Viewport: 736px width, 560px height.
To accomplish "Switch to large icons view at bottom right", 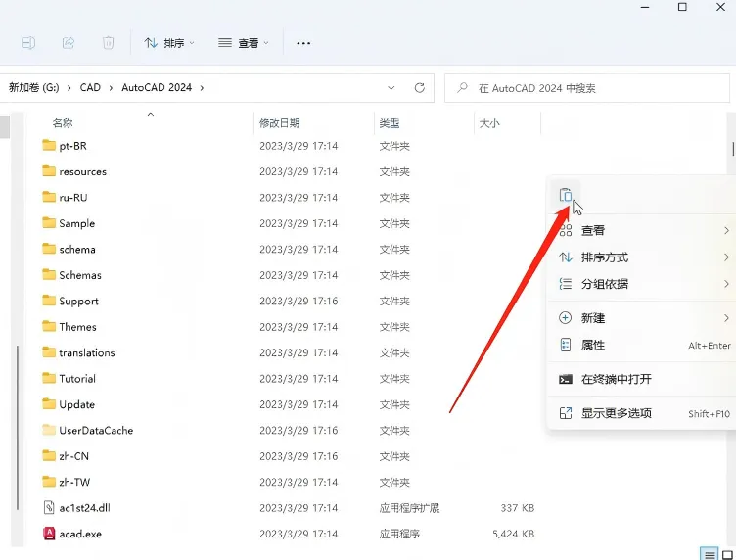I will (727, 554).
